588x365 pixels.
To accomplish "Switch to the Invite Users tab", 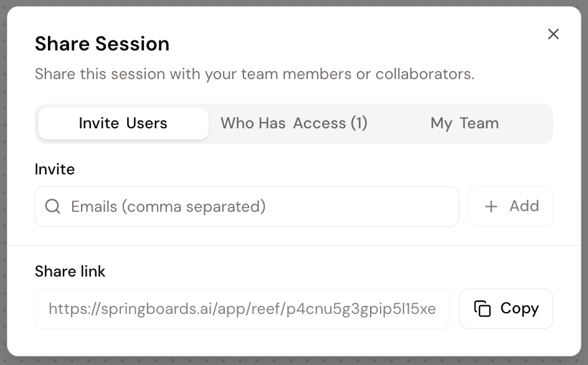I will point(123,123).
